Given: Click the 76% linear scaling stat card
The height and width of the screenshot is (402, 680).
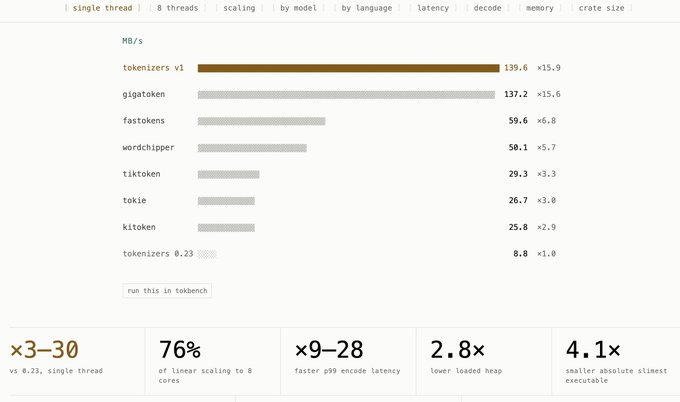Looking at the screenshot, I should click(x=212, y=361).
